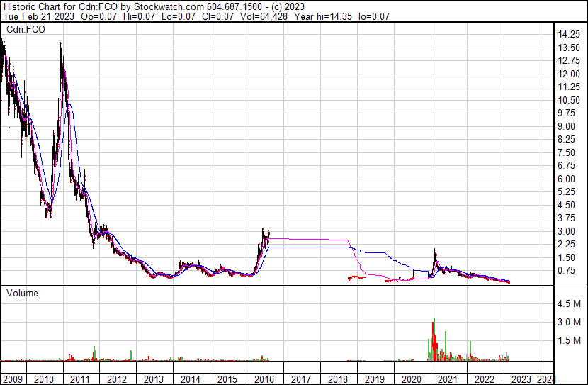Click the 4.5 M volume axis label
588x385 pixels.
(x=570, y=303)
